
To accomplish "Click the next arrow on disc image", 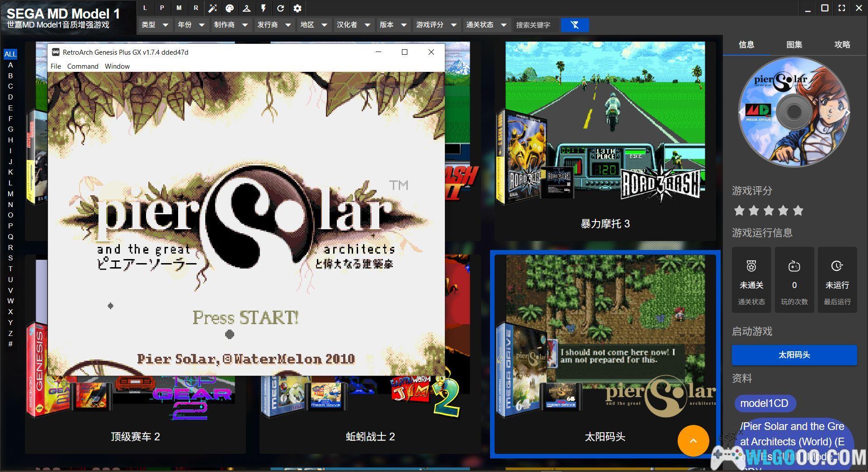I will (x=847, y=112).
